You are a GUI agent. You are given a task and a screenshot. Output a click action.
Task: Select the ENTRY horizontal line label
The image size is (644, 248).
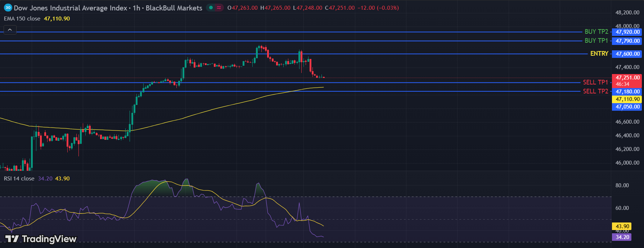(599, 54)
